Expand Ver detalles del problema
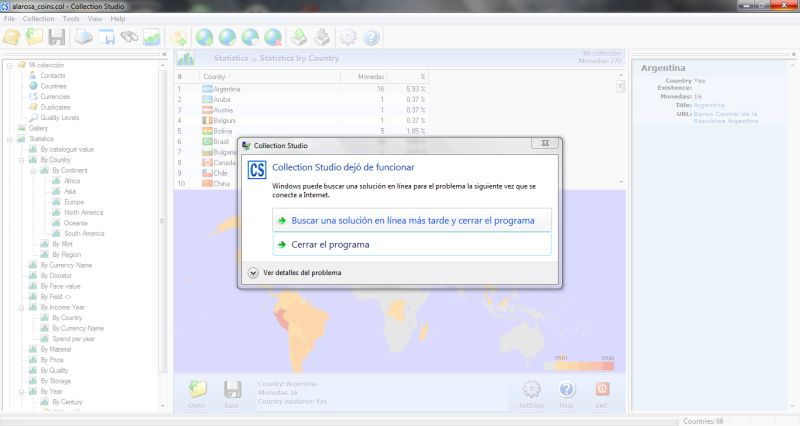This screenshot has height=426, width=800. pyautogui.click(x=295, y=273)
